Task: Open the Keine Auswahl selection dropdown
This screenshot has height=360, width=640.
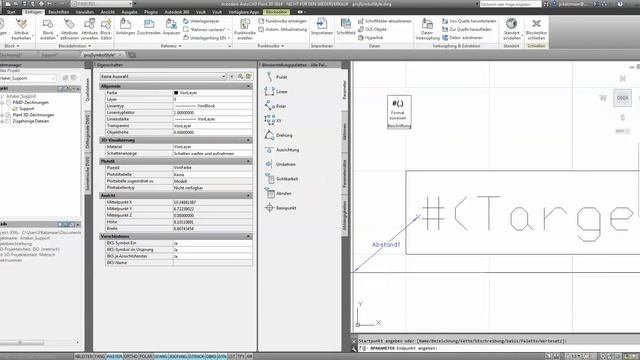Action: [163, 76]
